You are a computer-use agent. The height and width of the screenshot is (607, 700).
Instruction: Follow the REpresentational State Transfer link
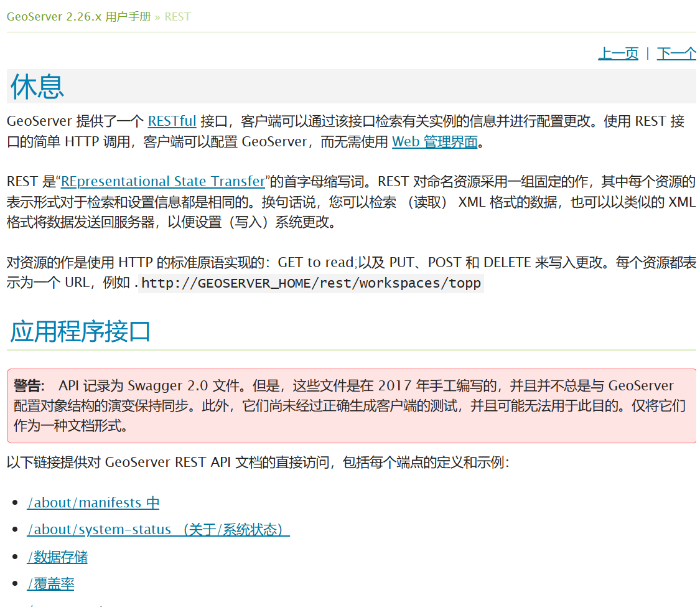pyautogui.click(x=163, y=181)
